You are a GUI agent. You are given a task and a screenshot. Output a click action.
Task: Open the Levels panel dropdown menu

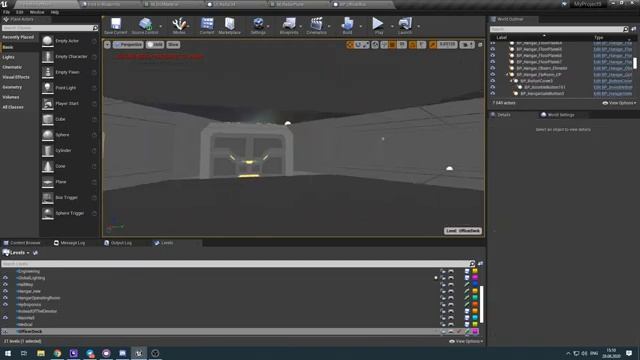coord(16,253)
